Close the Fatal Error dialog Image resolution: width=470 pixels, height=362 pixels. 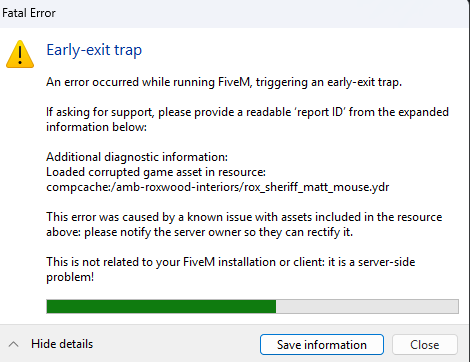[x=425, y=345]
